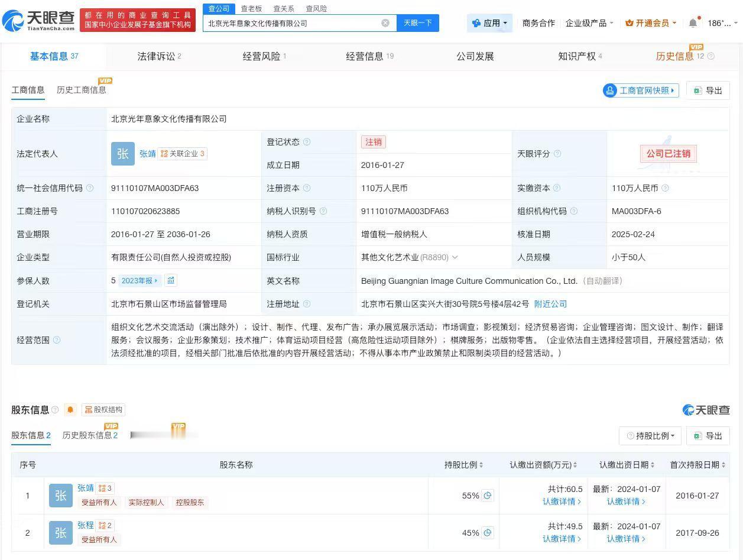Open account menu 186*

click(722, 23)
